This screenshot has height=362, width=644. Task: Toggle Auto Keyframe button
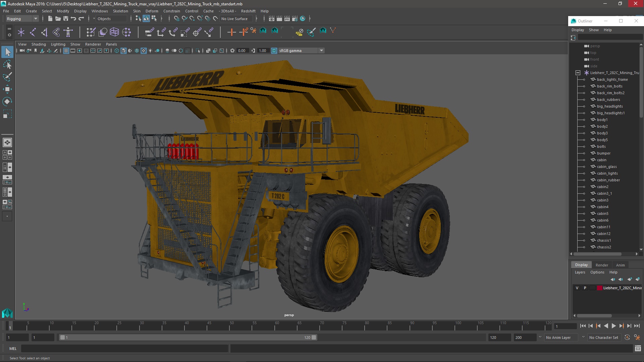click(x=627, y=338)
